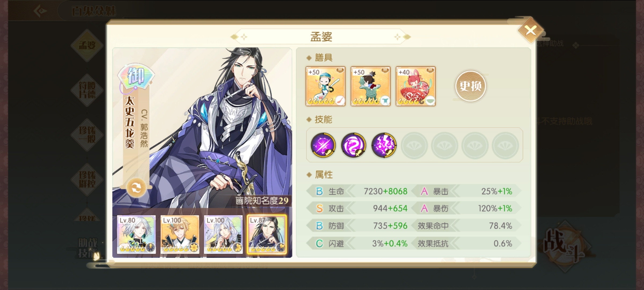Click the back arrow next to 百鬼众魅

click(x=41, y=11)
